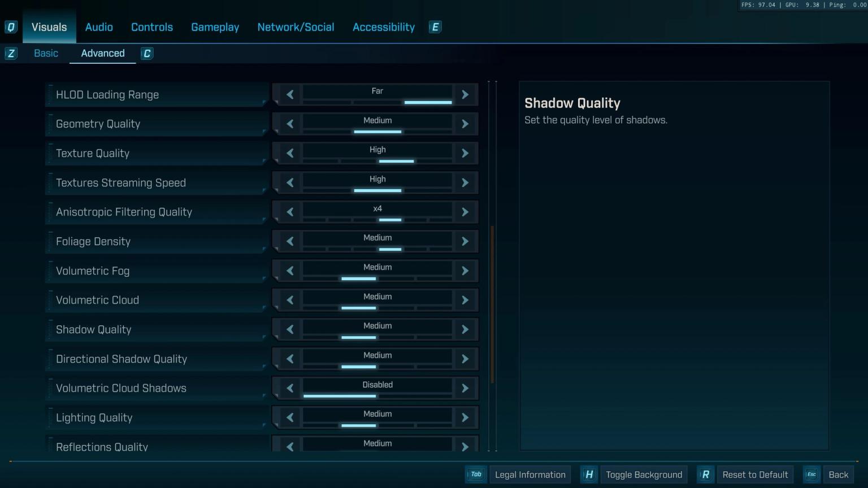The image size is (868, 488).
Task: Switch to the Basic visuals subtab
Action: (x=46, y=53)
